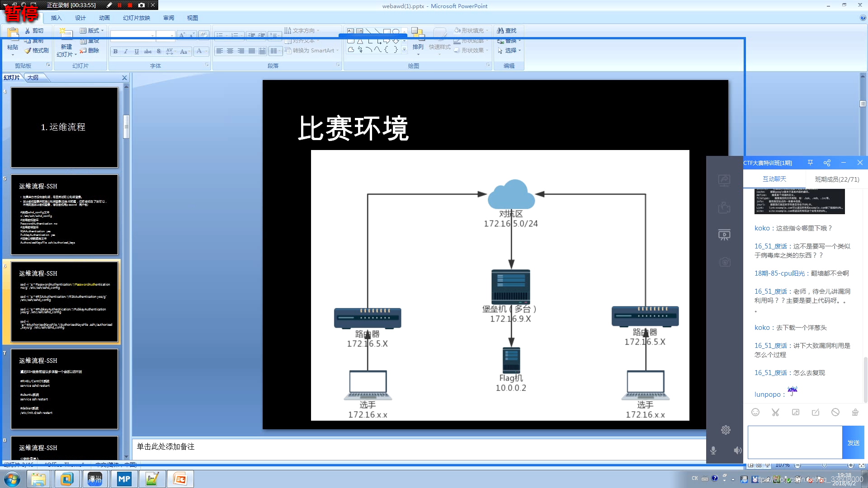Image resolution: width=868 pixels, height=488 pixels.
Task: Open the 幻灯片放映 ribbon tab
Action: coord(136,18)
